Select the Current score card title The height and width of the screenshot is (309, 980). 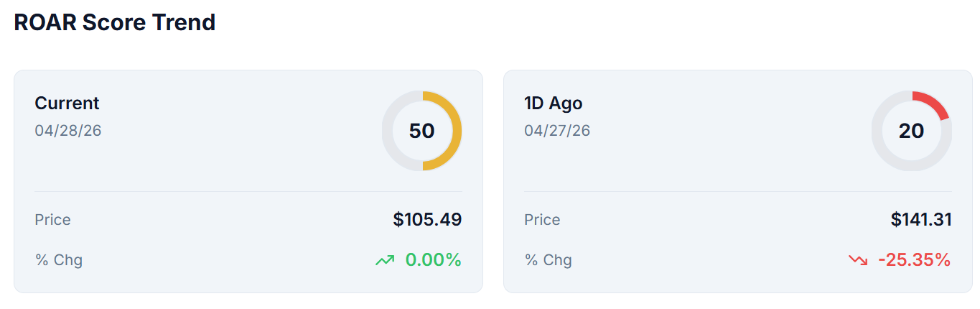[x=67, y=103]
